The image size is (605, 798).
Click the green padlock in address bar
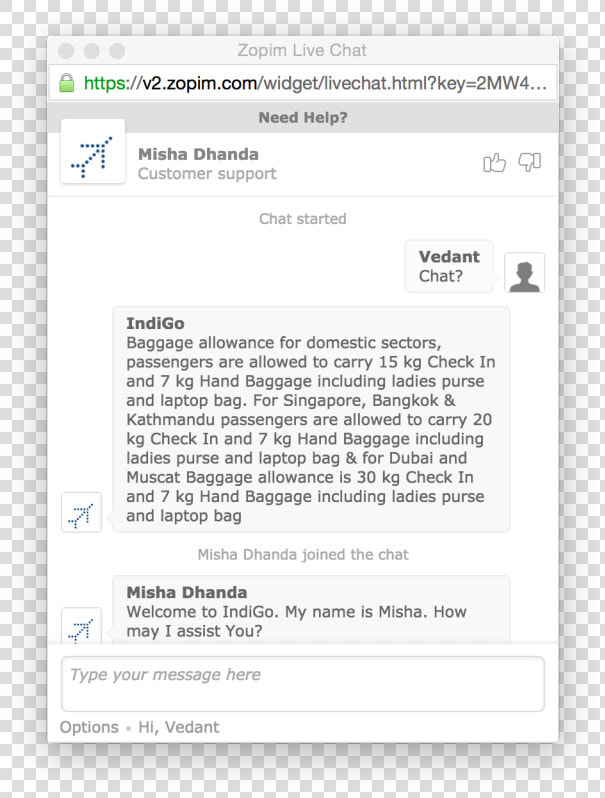coord(67,82)
